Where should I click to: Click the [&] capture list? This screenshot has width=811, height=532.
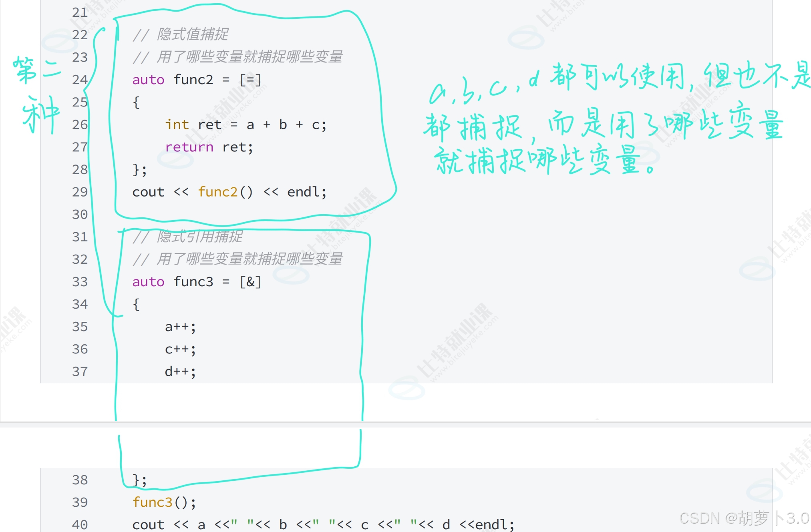tap(250, 282)
